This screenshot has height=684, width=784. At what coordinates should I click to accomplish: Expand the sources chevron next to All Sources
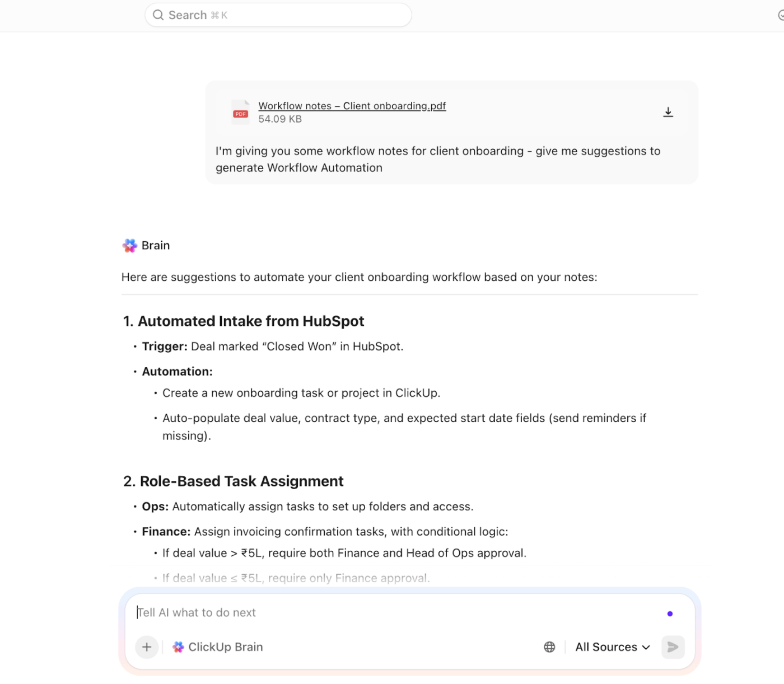click(645, 647)
